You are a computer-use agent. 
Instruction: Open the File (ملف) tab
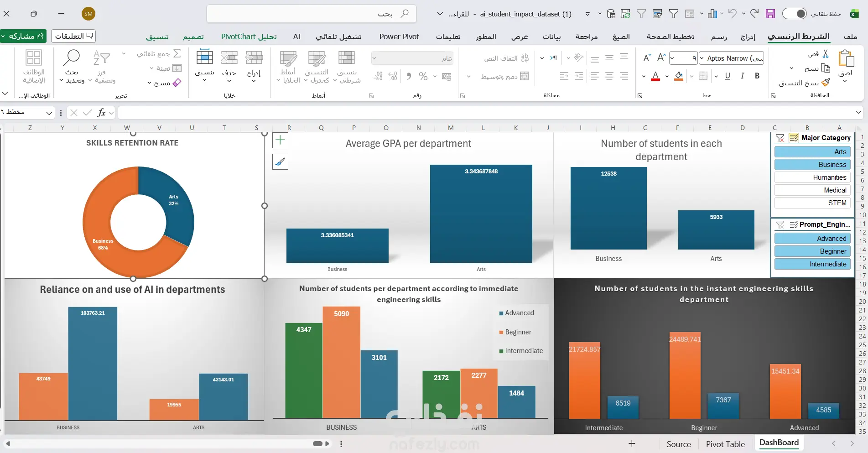[850, 36]
